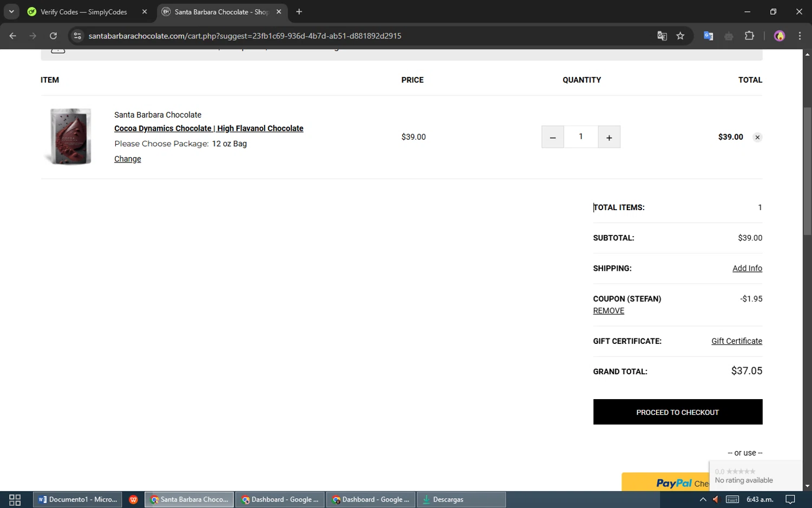Switch to Verify Codes SimplyCodes tab
This screenshot has height=508, width=812.
pos(84,12)
